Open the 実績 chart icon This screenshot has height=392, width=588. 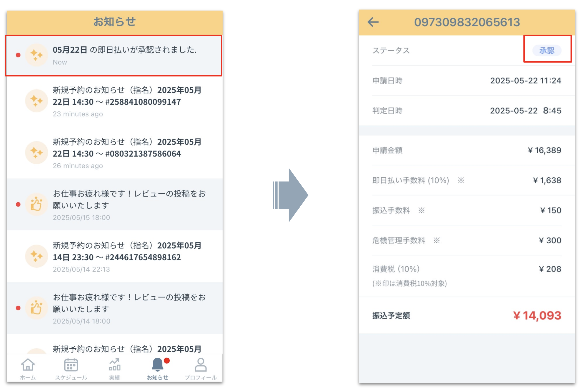(115, 365)
